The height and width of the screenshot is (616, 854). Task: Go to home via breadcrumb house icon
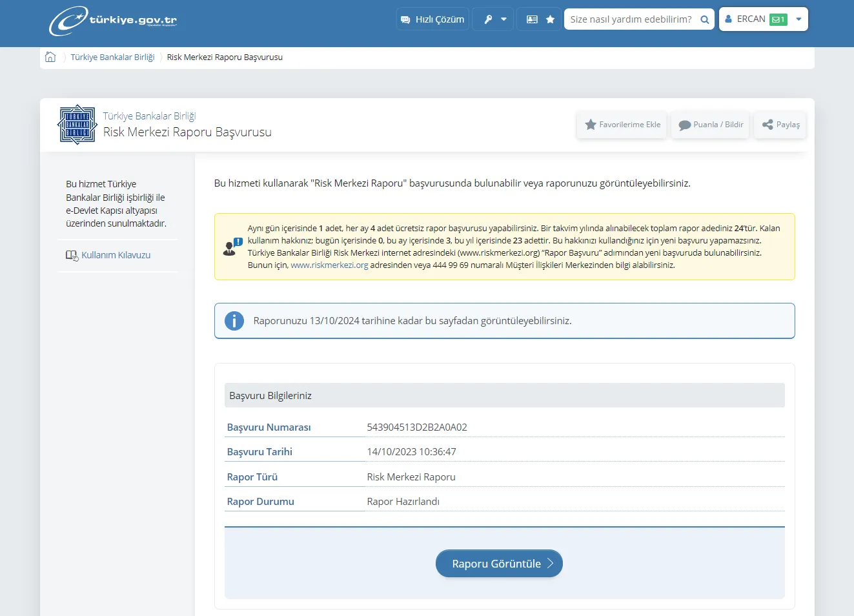pos(50,57)
